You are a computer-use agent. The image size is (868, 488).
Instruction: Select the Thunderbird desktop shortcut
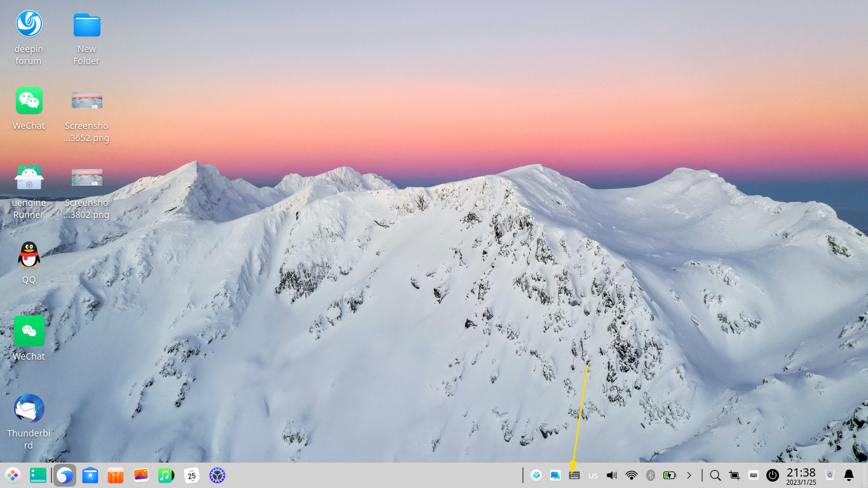(29, 422)
